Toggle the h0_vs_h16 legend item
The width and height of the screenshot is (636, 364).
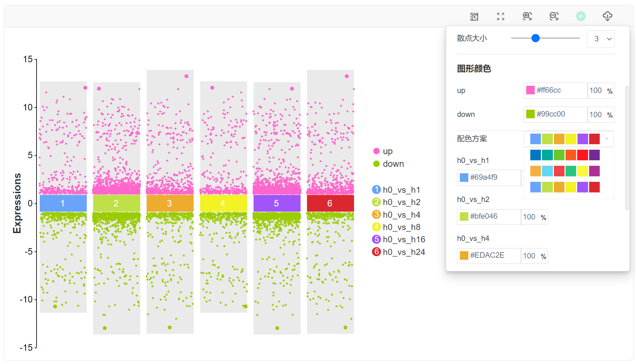[399, 239]
